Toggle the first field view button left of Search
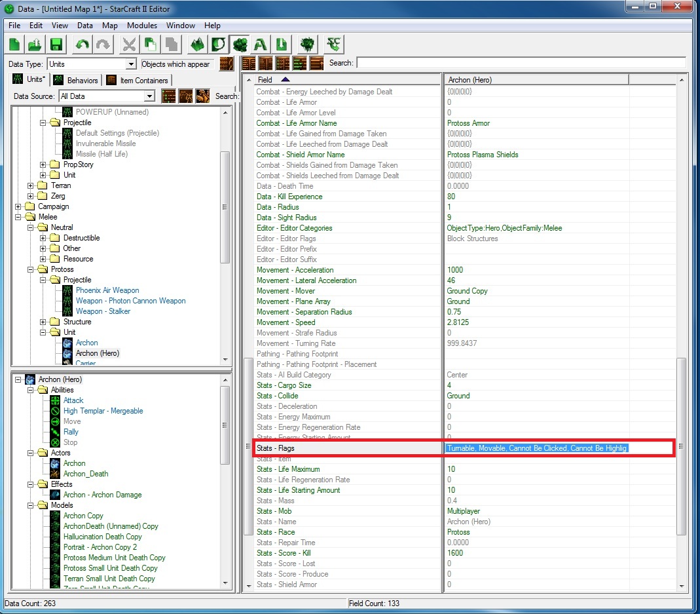700x614 pixels. point(249,64)
